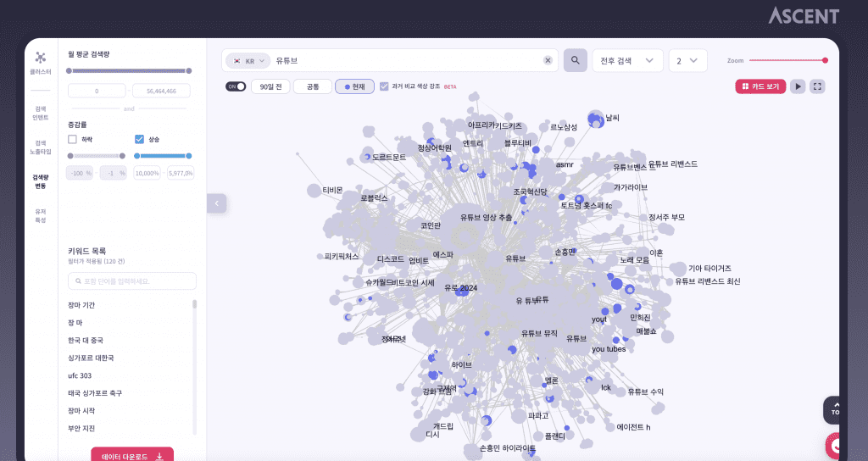Select keyword 장마 시작 in list
868x461 pixels.
coord(81,411)
